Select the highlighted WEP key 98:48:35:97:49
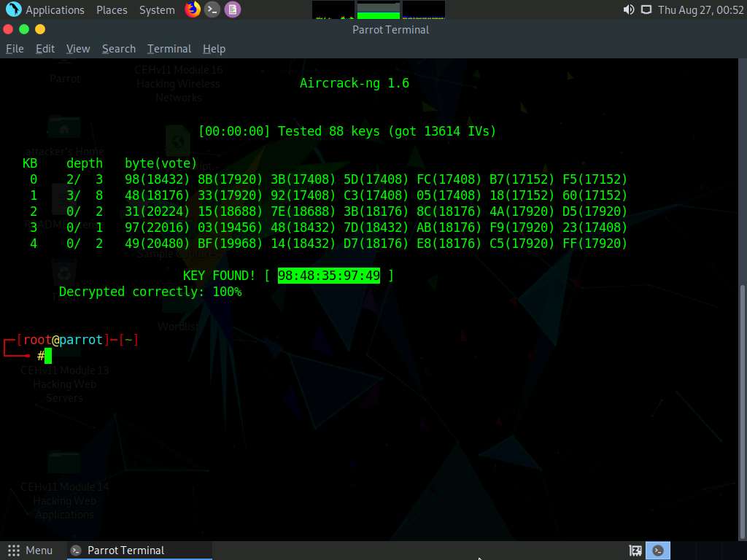 point(328,276)
